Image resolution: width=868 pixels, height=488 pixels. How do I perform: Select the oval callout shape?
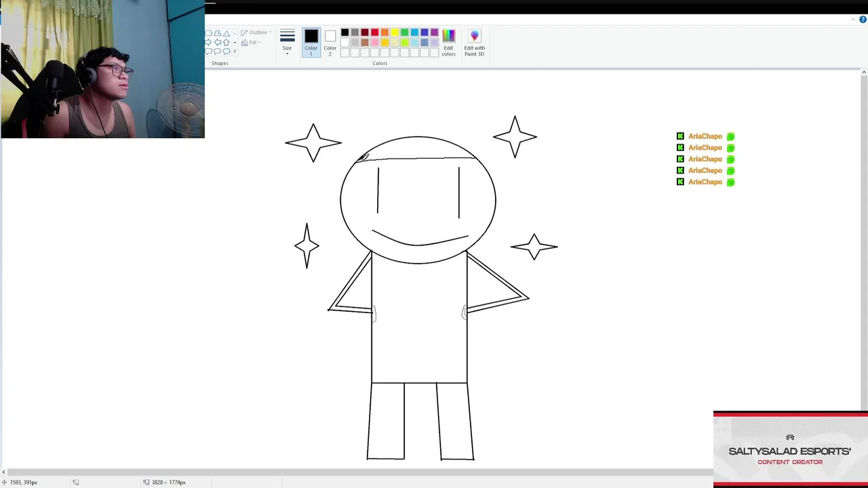(218, 52)
